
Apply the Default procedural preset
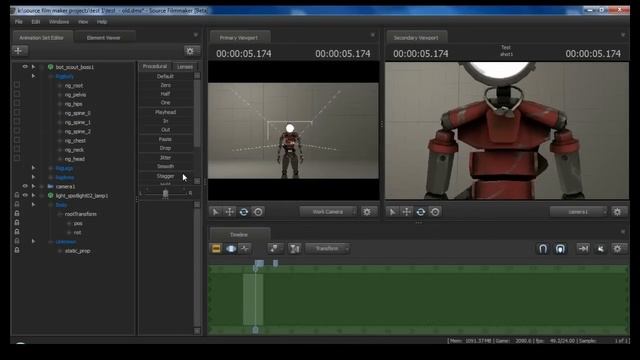pos(165,76)
